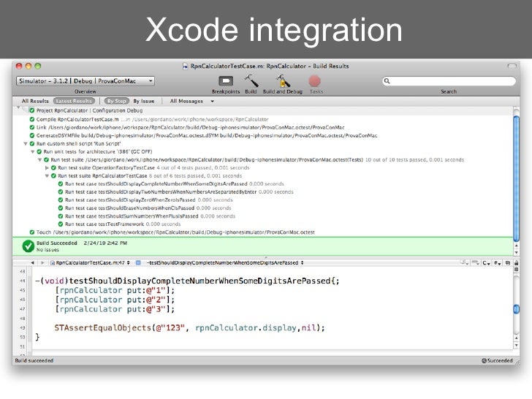Toggle By Step grouping
The width and height of the screenshot is (532, 399).
pos(117,101)
